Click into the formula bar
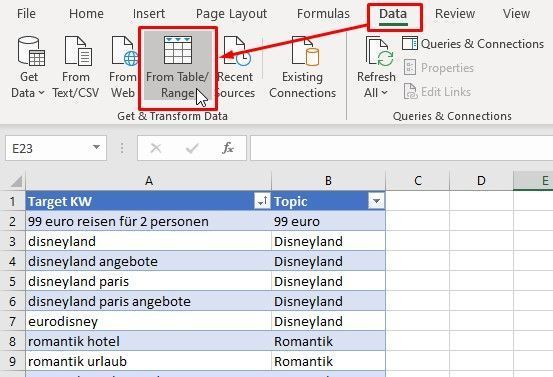553x377 pixels. [401, 148]
